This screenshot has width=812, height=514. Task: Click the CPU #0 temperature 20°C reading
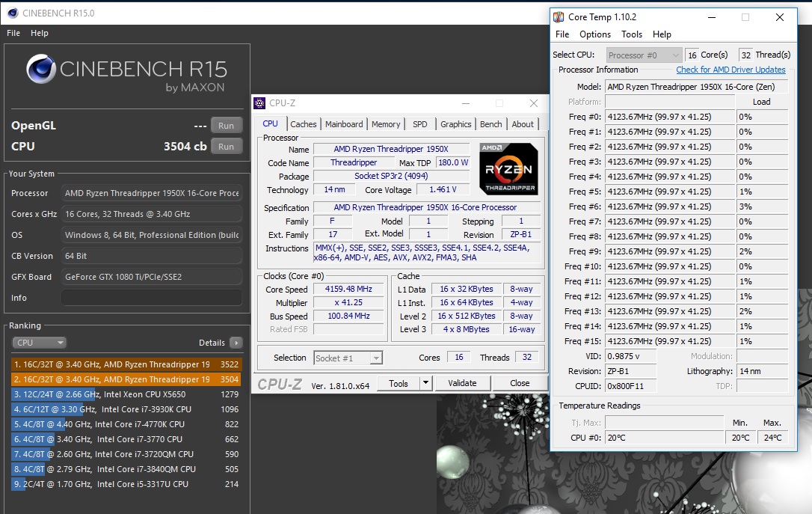pos(665,438)
